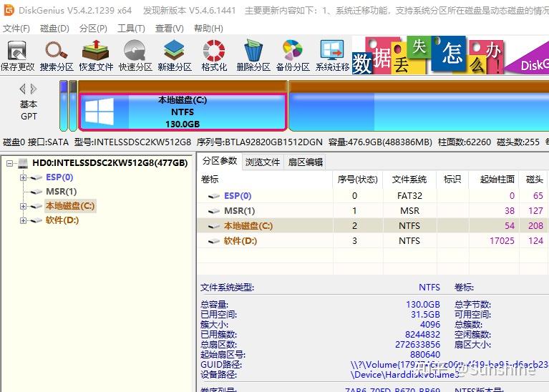The width and height of the screenshot is (549, 392).
Task: Select the small MSR partition bar segment
Action: click(x=73, y=106)
